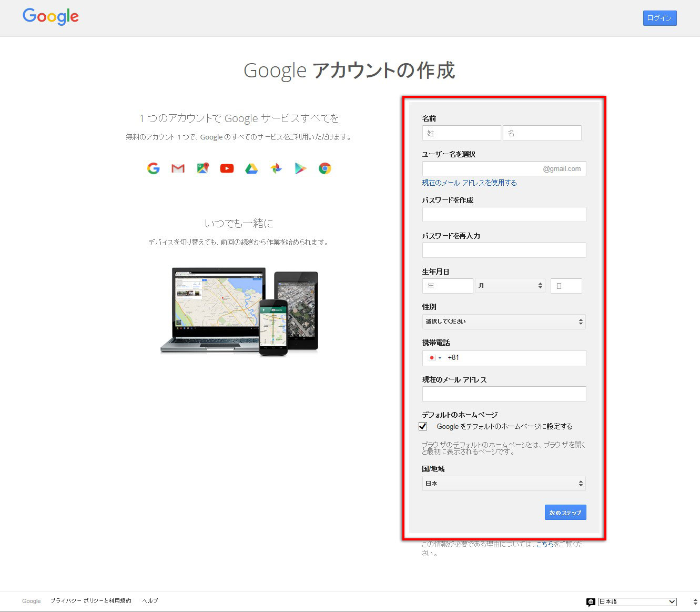This screenshot has height=612, width=700.
Task: Click the Google Maps icon
Action: click(x=202, y=168)
